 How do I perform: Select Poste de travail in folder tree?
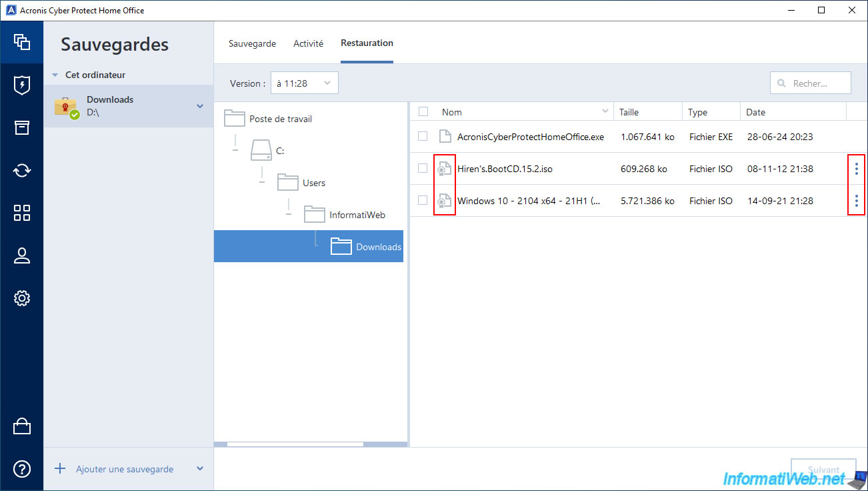[x=281, y=119]
